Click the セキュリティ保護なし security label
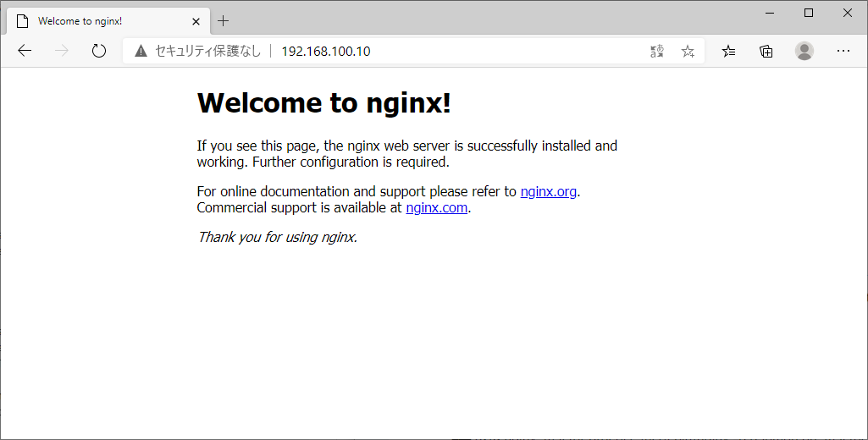 click(207, 51)
